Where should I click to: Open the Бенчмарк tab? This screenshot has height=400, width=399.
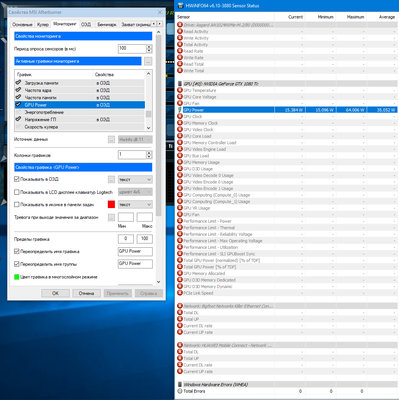pos(107,25)
